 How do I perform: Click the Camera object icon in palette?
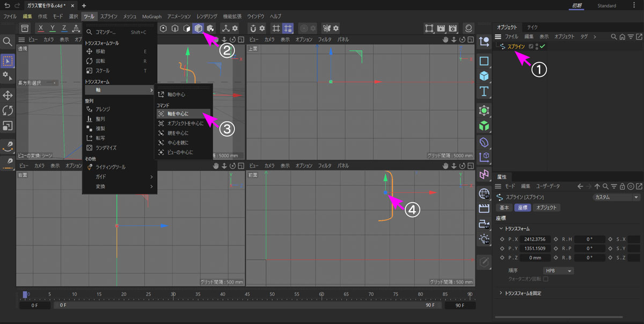click(484, 223)
